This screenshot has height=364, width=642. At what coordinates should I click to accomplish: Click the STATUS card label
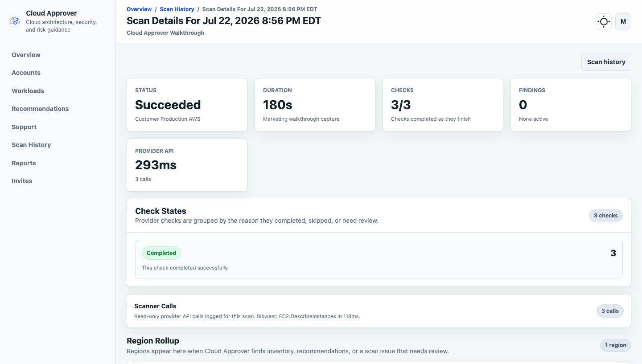coord(146,90)
